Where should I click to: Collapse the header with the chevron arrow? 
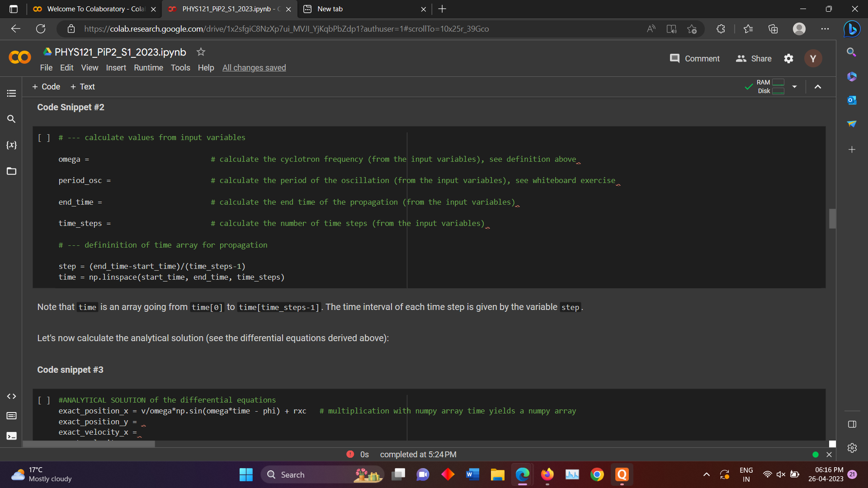click(818, 87)
